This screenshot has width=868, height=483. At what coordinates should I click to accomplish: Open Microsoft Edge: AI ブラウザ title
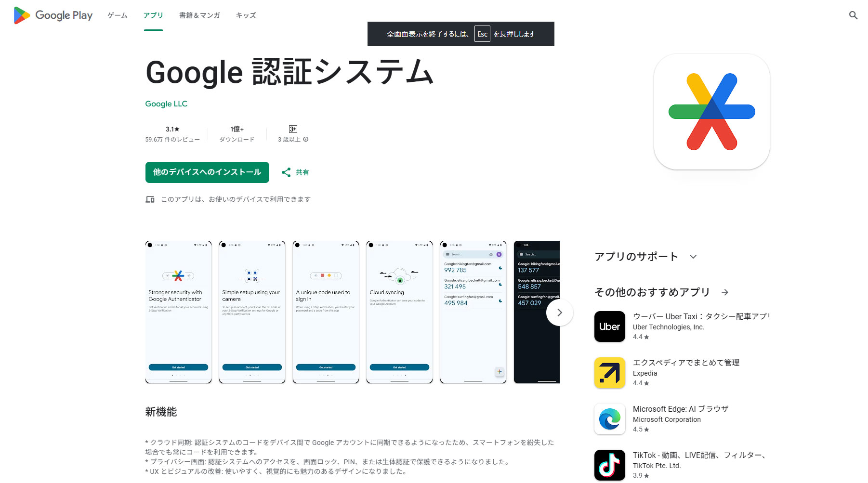tap(681, 409)
